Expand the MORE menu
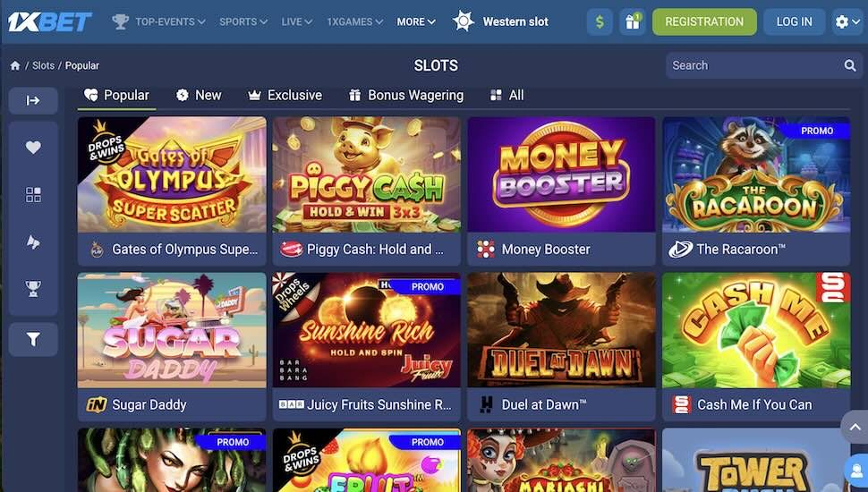Image resolution: width=868 pixels, height=492 pixels. coord(416,21)
